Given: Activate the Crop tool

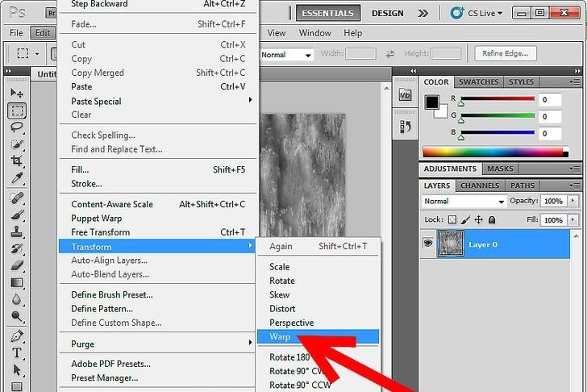Looking at the screenshot, I should tap(17, 161).
